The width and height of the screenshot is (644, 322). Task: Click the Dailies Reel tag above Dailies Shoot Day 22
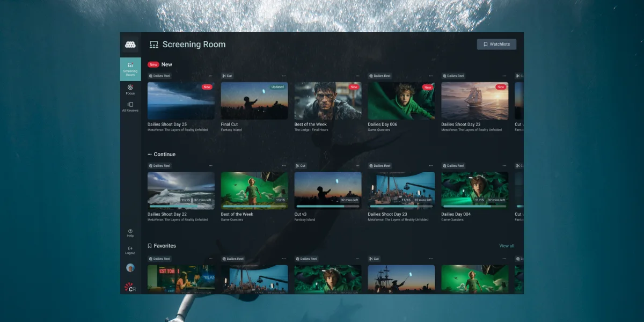(159, 166)
